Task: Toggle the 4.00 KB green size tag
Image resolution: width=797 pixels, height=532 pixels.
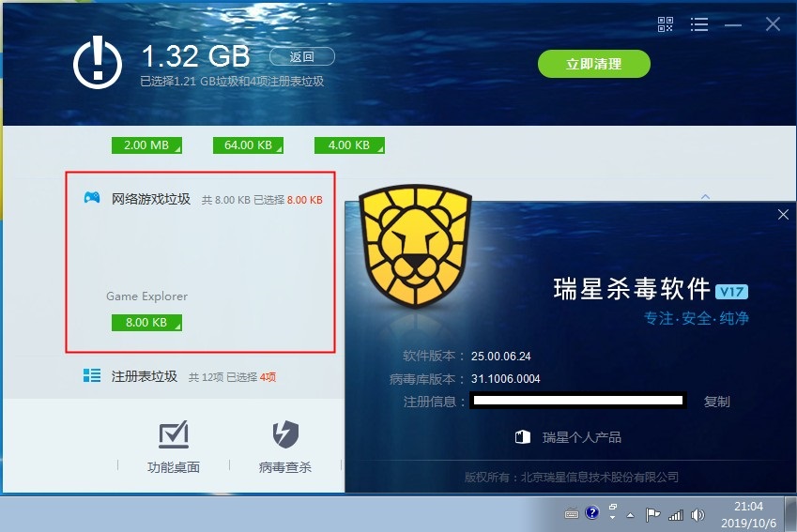Action: tap(349, 145)
